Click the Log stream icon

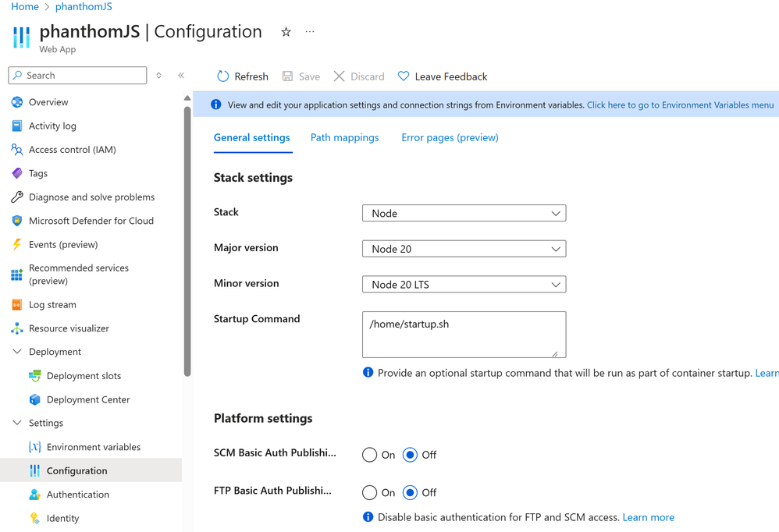(17, 305)
